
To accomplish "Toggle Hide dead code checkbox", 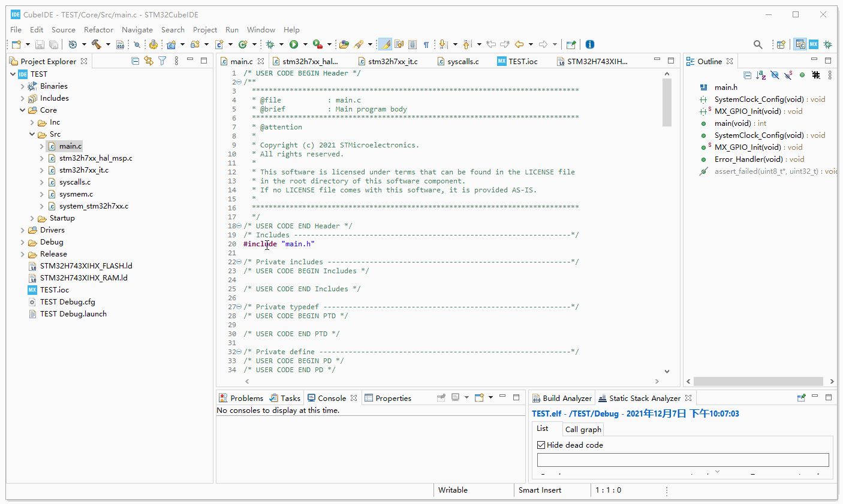I will point(541,445).
